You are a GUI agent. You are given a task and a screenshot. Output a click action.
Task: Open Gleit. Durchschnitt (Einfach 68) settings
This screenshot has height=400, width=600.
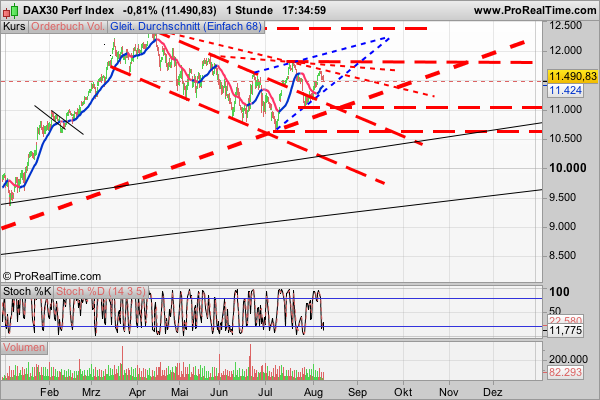click(x=186, y=26)
